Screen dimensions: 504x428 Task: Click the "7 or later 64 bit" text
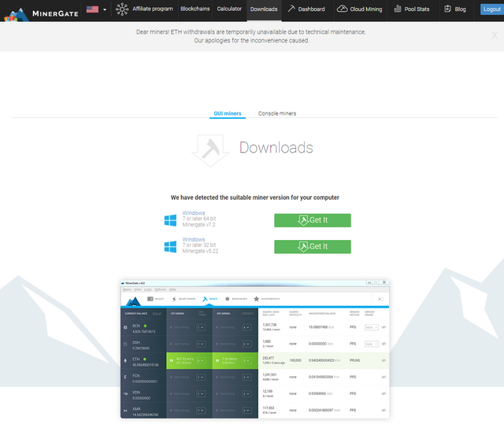tap(199, 219)
